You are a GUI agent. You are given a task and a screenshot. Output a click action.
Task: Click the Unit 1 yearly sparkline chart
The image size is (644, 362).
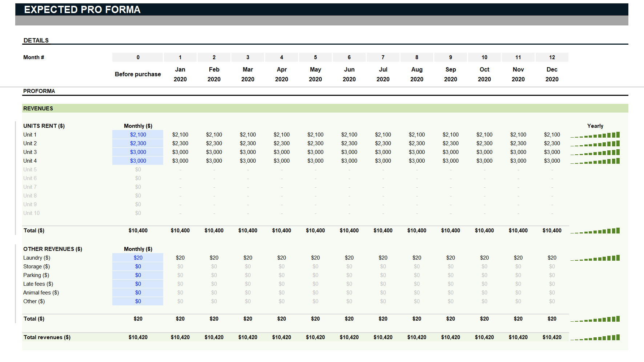595,135
